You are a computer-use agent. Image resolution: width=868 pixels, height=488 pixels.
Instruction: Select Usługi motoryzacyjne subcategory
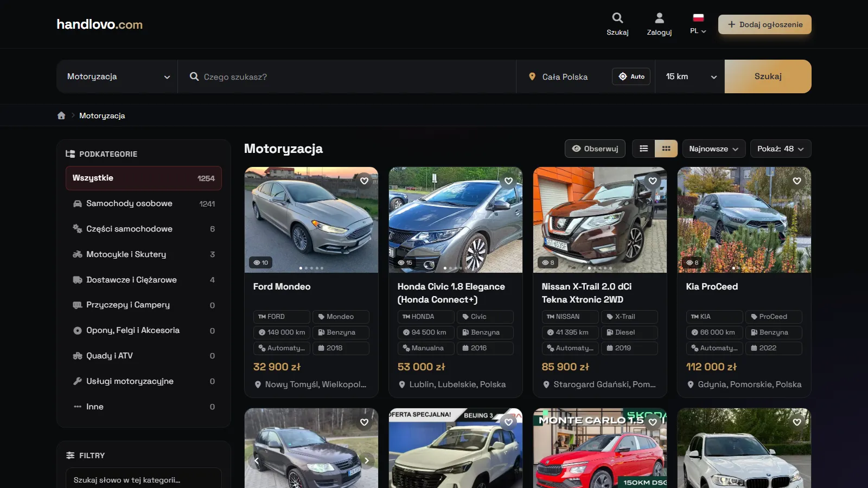pos(144,381)
